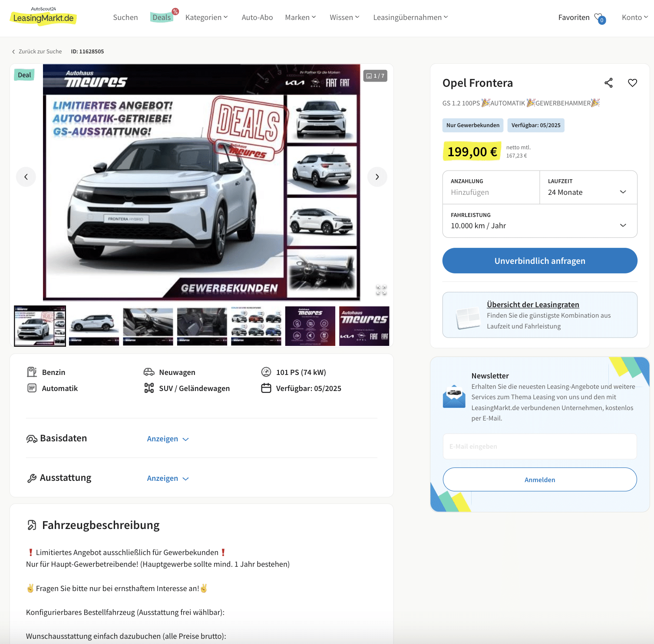Show next gallery image
Viewport: 654px width, 644px height.
point(377,177)
